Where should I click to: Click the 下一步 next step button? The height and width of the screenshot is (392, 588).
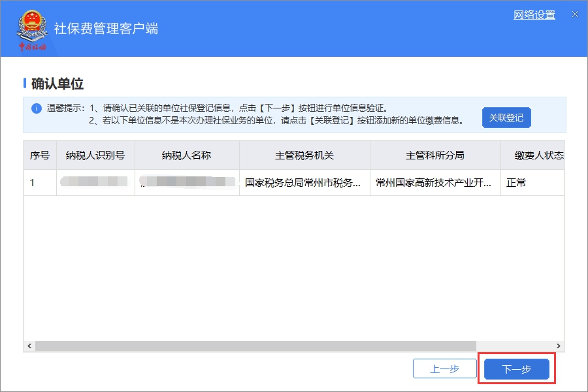(517, 368)
